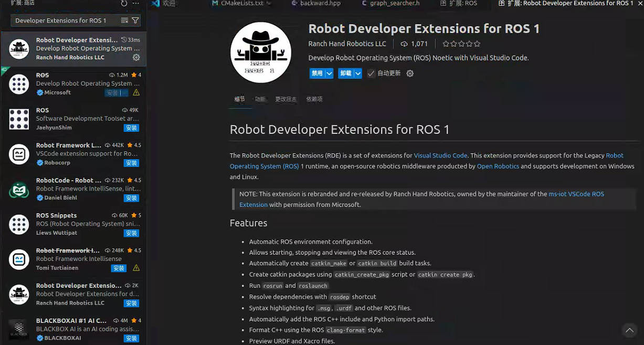Image resolution: width=644 pixels, height=345 pixels.
Task: Open Ranch Hand Robotics LLC publisher link
Action: point(347,44)
